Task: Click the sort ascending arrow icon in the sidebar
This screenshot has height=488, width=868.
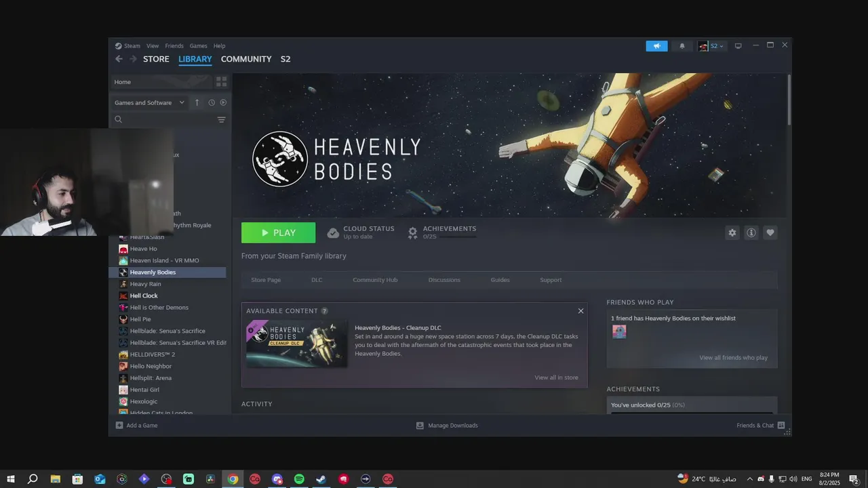Action: point(197,102)
